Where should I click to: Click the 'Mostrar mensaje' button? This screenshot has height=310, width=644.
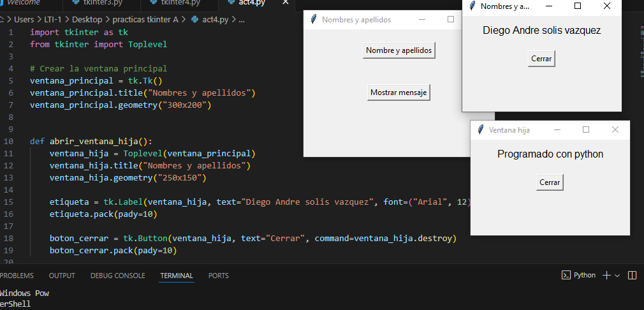[x=399, y=92]
